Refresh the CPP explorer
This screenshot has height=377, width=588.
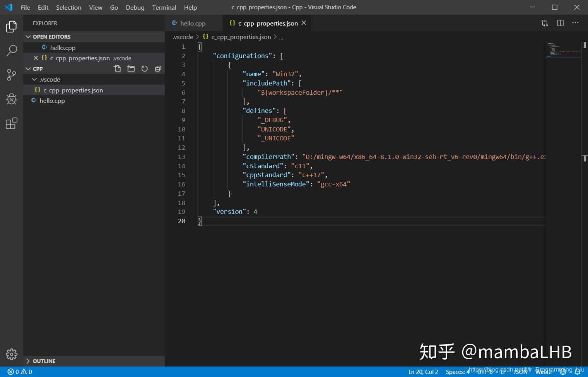(x=144, y=68)
